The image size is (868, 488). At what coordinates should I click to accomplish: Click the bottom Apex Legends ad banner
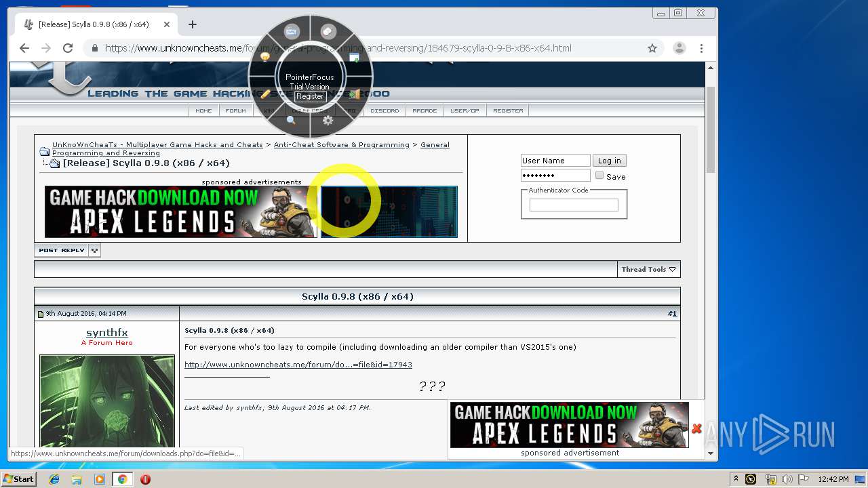570,425
